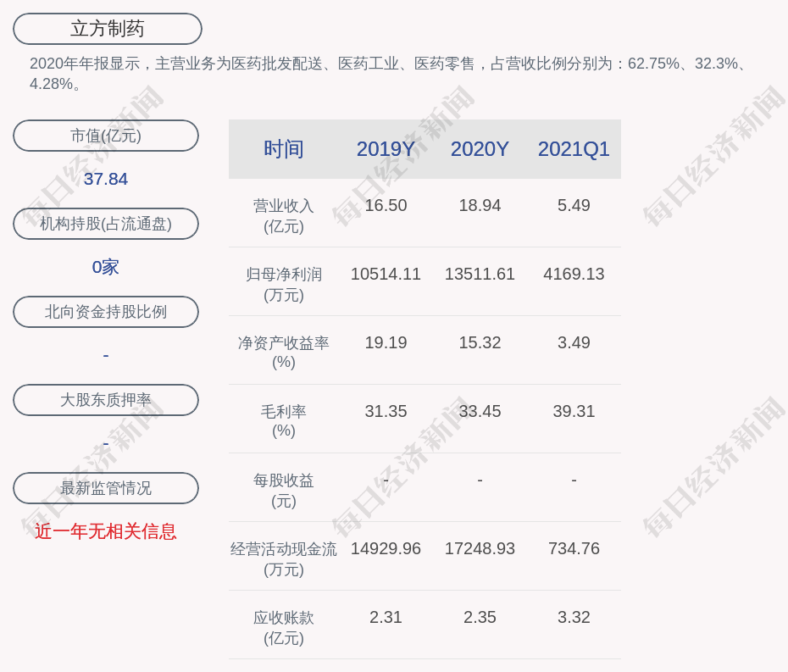Click the 机构持股(占流通盘) pill

[x=106, y=224]
